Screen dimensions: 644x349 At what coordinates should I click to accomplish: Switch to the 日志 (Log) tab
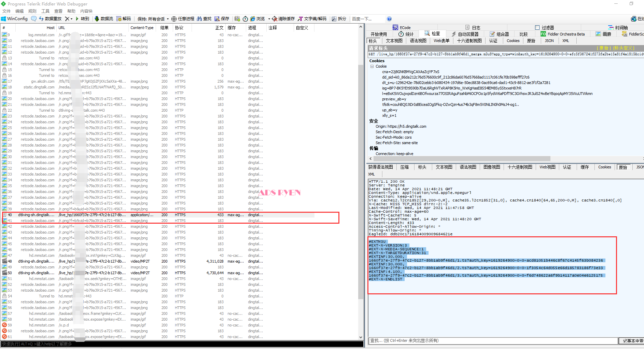[473, 28]
